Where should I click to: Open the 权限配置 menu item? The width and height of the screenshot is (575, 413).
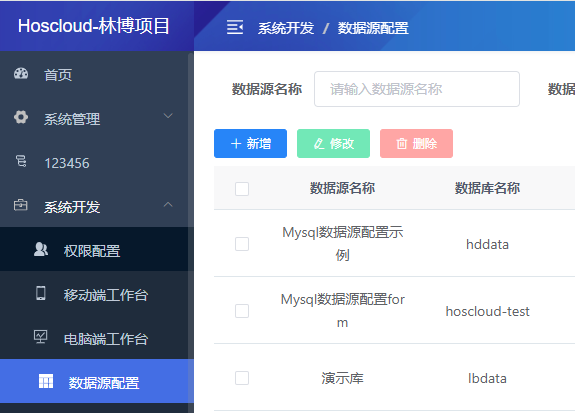tap(97, 249)
